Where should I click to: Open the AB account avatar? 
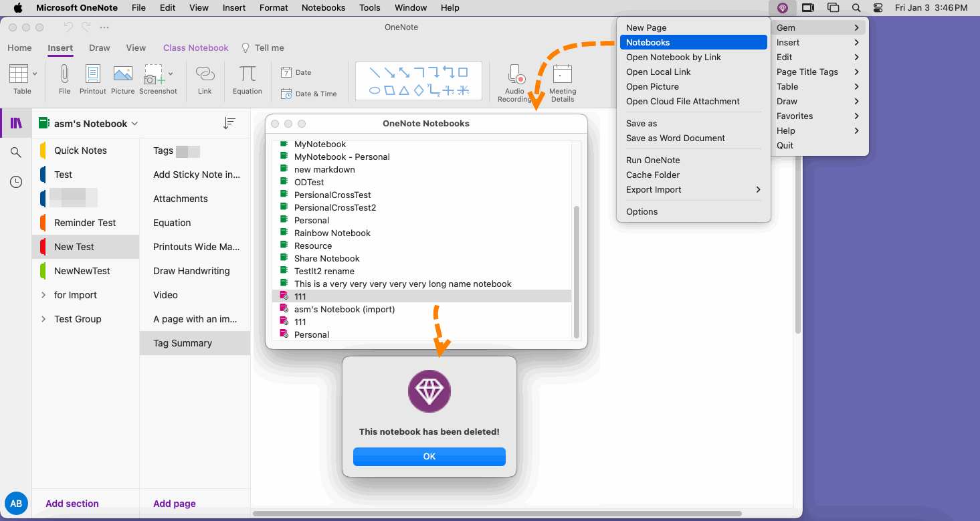pyautogui.click(x=16, y=504)
